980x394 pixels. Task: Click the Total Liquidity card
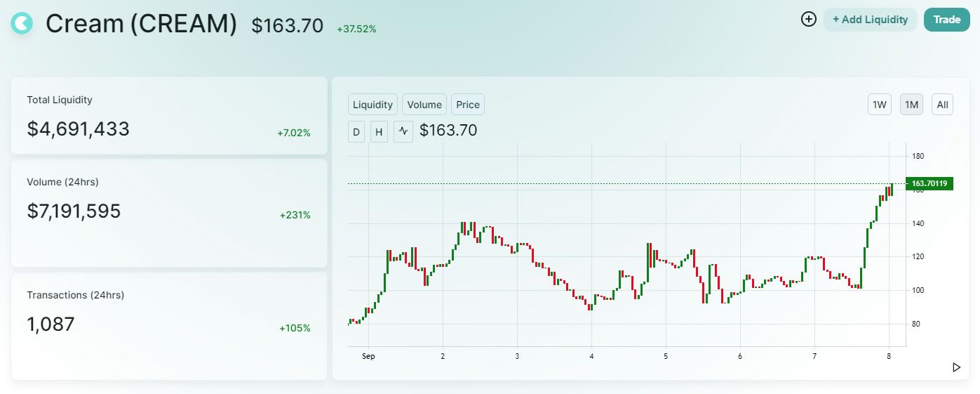(169, 116)
